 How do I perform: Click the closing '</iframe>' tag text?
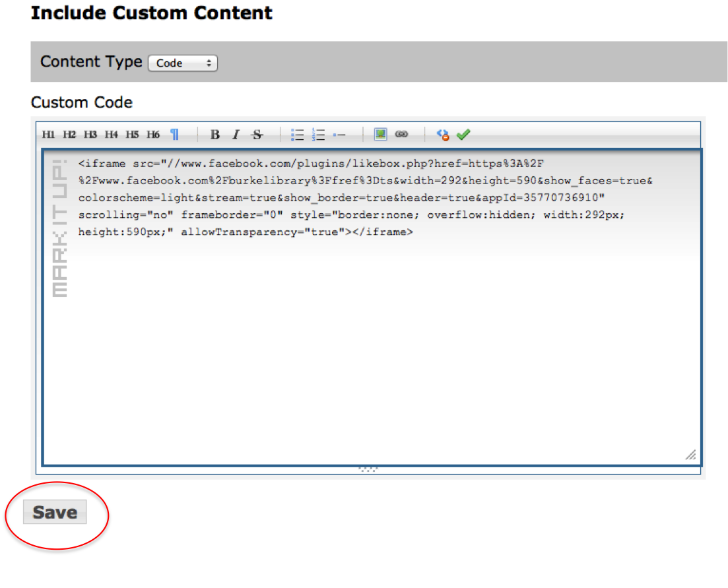tap(383, 232)
